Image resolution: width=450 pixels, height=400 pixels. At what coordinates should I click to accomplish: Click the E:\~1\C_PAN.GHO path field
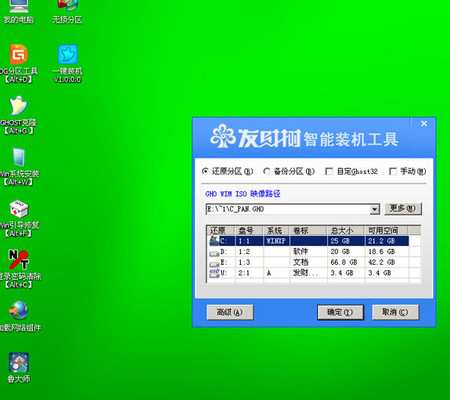[288, 209]
